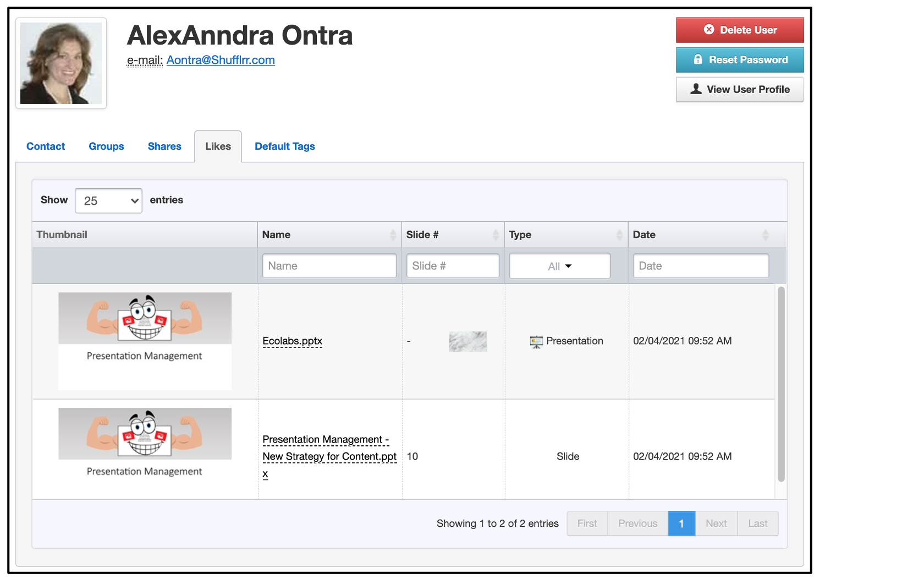Expand the Type filter All dropdown
This screenshot has width=924, height=578.
click(x=559, y=266)
